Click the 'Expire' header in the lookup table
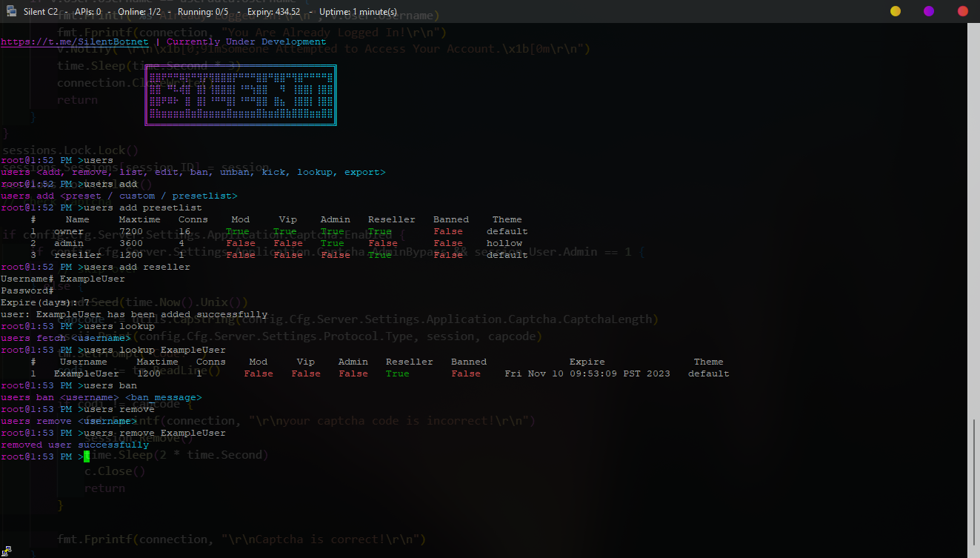980x558 pixels. pyautogui.click(x=587, y=362)
